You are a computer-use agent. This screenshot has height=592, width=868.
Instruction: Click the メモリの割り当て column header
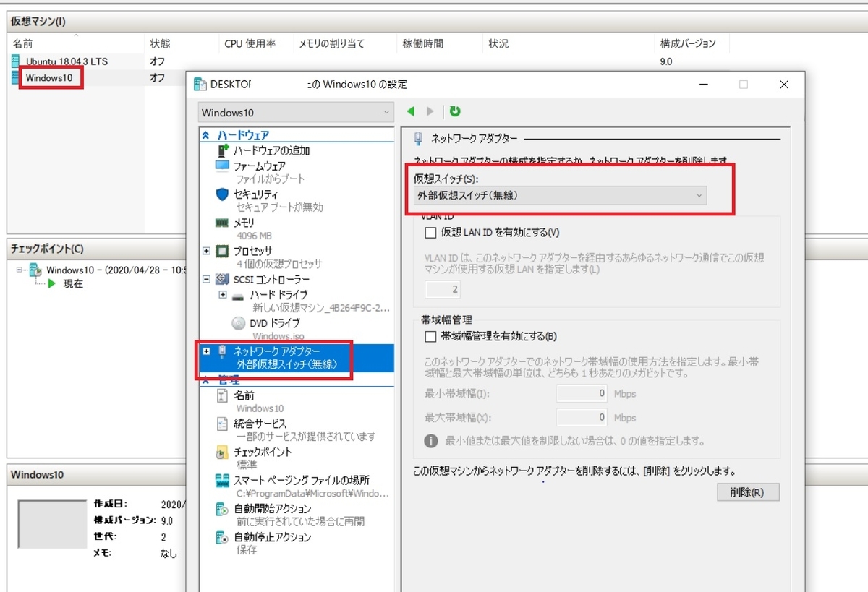[344, 44]
